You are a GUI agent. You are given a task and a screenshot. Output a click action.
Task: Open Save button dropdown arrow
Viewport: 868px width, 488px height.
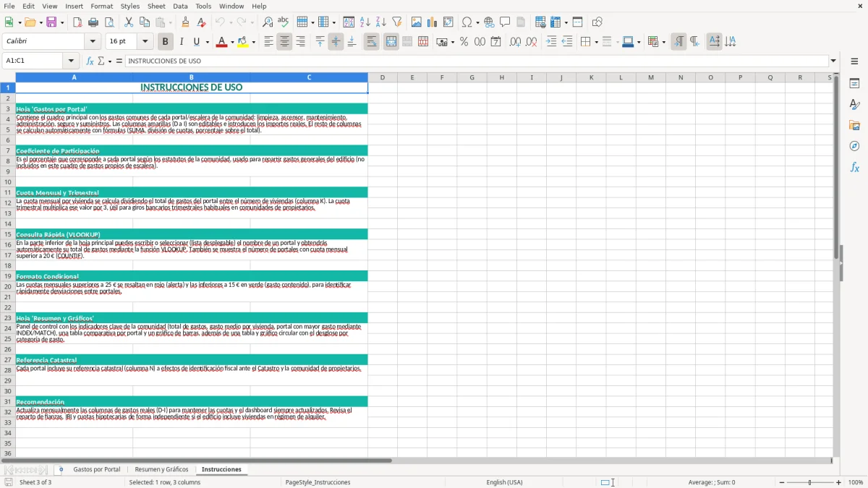(62, 22)
